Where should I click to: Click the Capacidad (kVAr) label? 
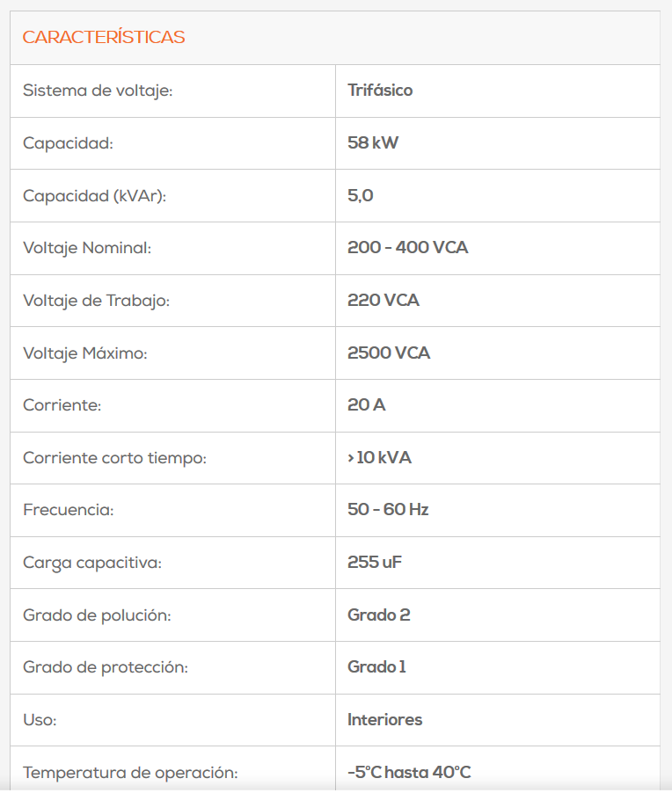coord(95,196)
